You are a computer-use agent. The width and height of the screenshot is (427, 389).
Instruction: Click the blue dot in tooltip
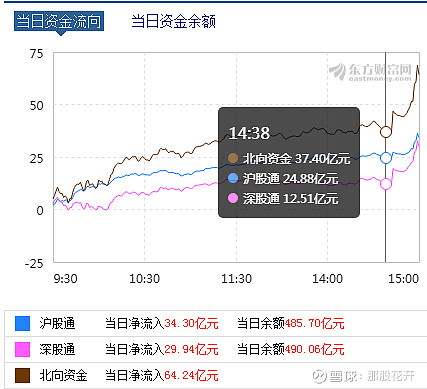(233, 178)
